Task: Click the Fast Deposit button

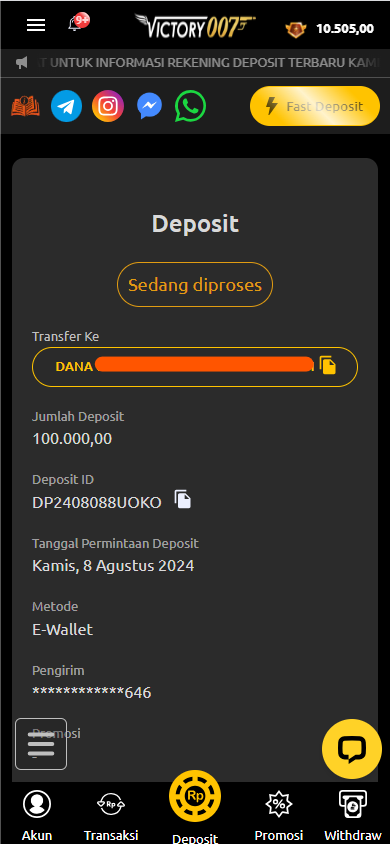Action: pos(315,106)
